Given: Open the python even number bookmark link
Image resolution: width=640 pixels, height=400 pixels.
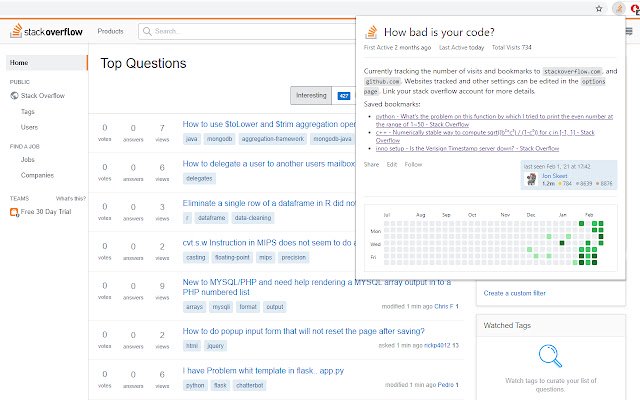Looking at the screenshot, I should click(x=494, y=120).
